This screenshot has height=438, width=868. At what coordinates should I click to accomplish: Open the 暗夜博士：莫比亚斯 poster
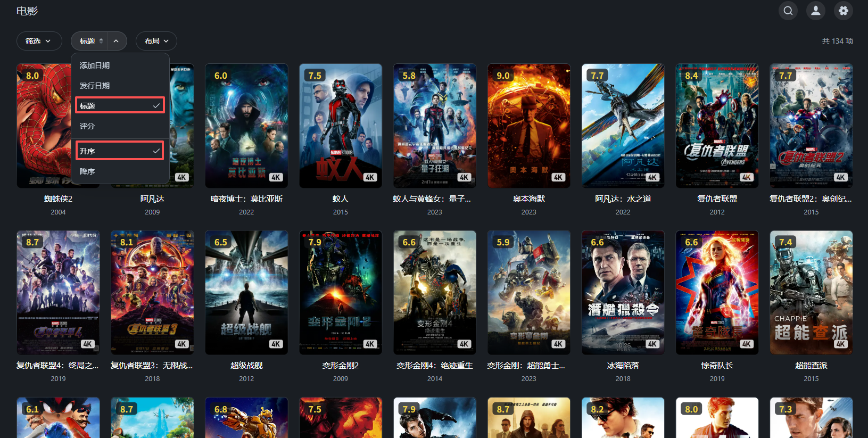coord(246,126)
